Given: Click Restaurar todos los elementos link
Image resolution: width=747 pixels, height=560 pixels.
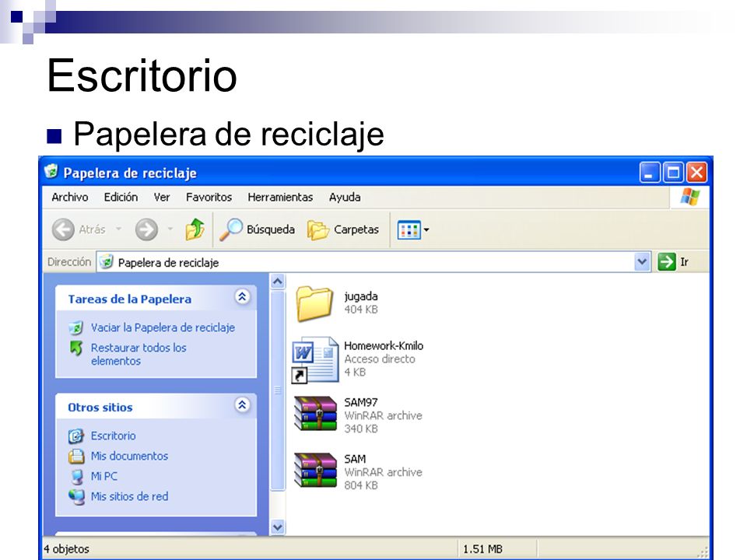Looking at the screenshot, I should tap(139, 355).
